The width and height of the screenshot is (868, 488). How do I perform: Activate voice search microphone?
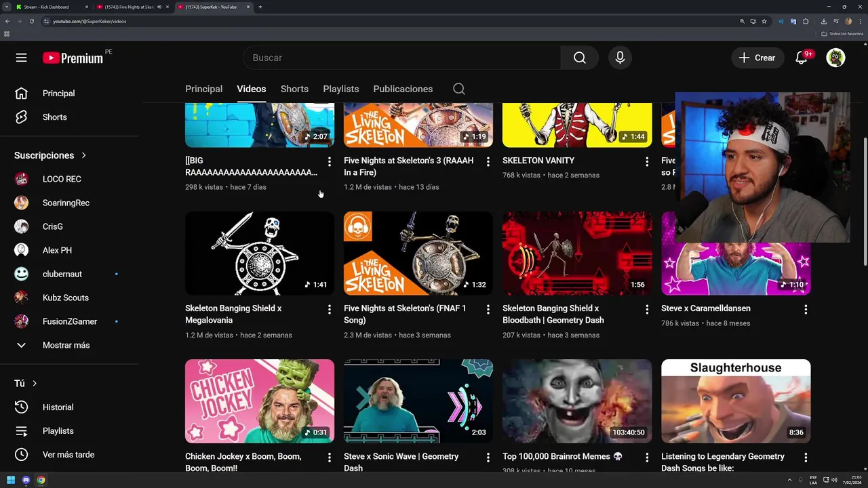coord(620,58)
